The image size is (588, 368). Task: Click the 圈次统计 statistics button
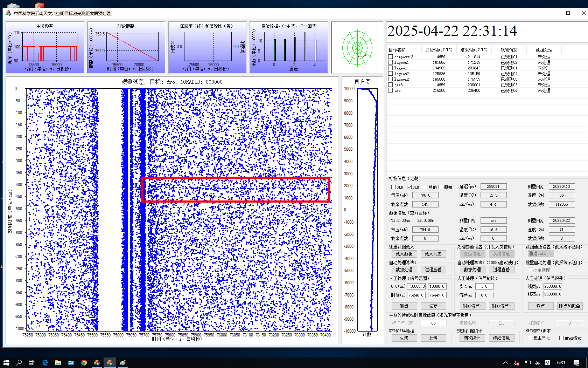[x=472, y=338]
